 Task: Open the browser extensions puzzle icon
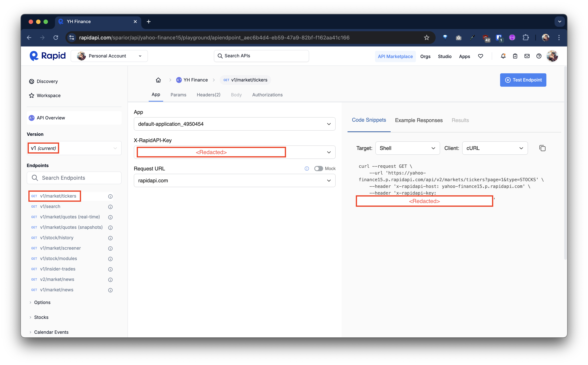(526, 38)
